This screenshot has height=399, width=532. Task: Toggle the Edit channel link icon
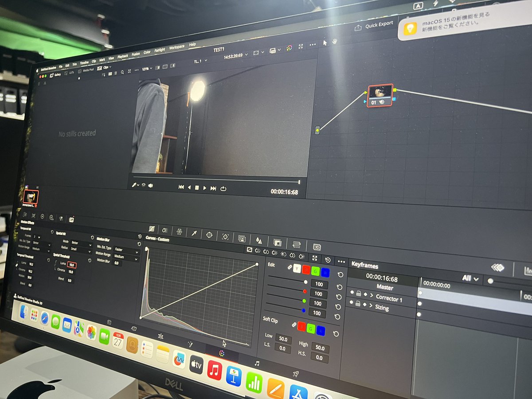(289, 267)
